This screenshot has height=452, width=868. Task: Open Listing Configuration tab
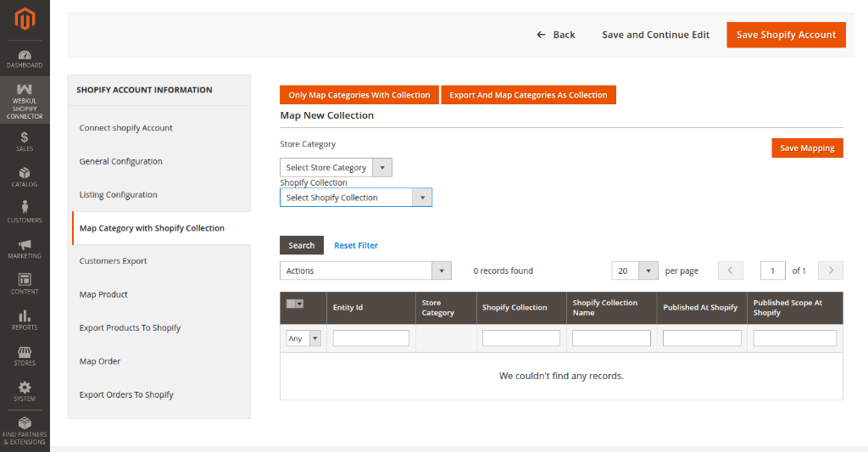tap(118, 194)
